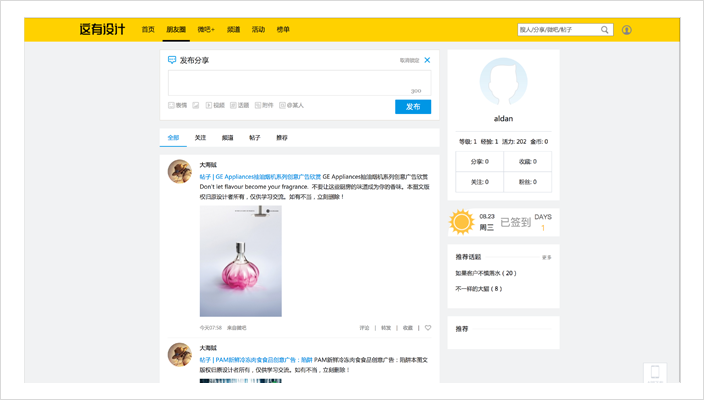Add video using 视频 icon
This screenshot has width=704, height=400.
tap(209, 105)
